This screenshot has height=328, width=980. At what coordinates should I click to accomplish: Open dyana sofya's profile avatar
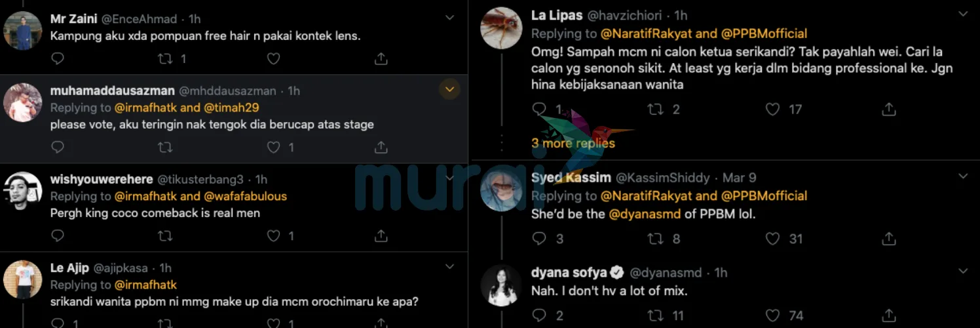click(x=501, y=285)
